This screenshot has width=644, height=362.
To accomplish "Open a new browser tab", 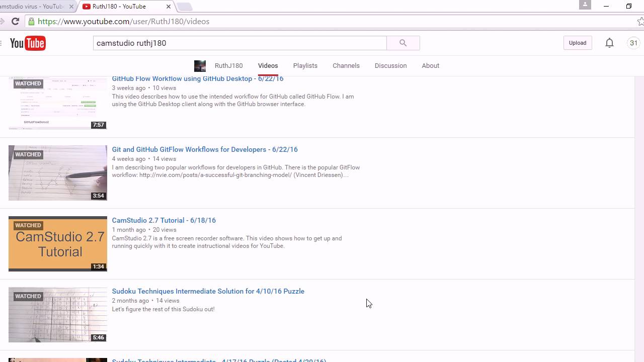I will tap(185, 7).
